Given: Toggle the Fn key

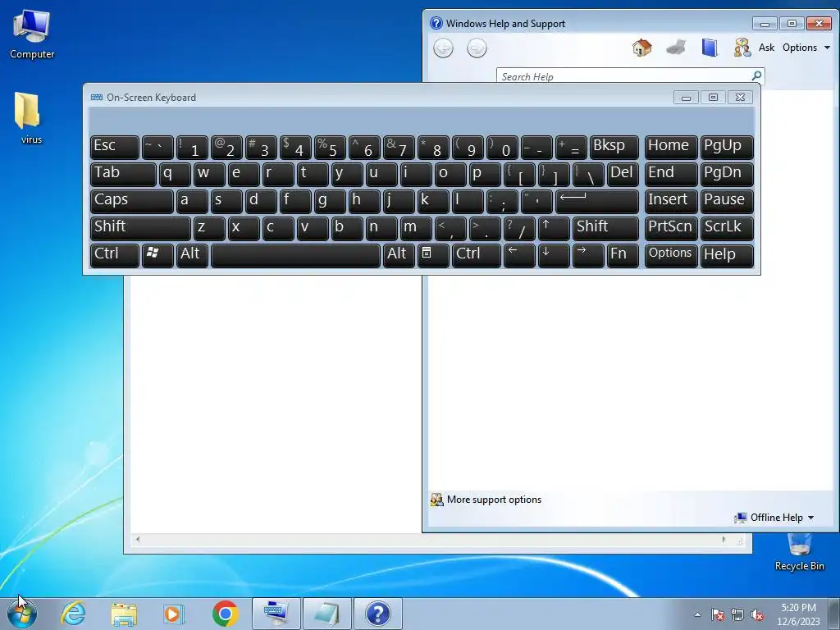Looking at the screenshot, I should (x=623, y=255).
